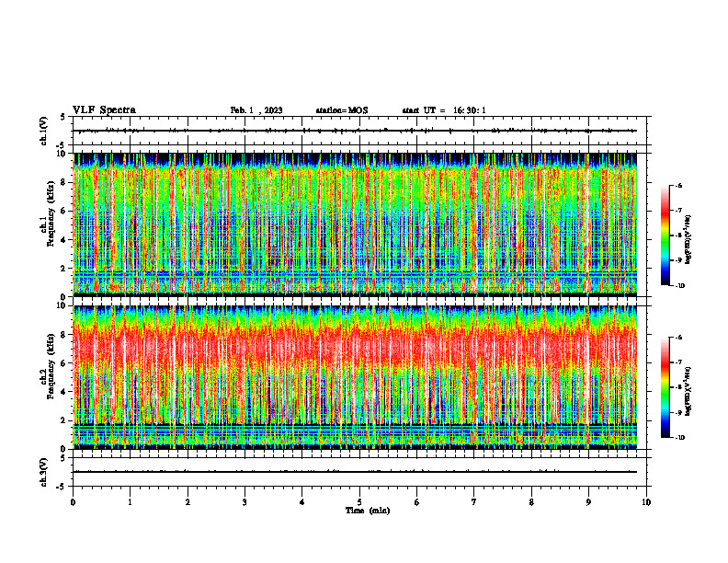Click the "Time (min)" x-axis label
The image size is (728, 563).
point(368,511)
